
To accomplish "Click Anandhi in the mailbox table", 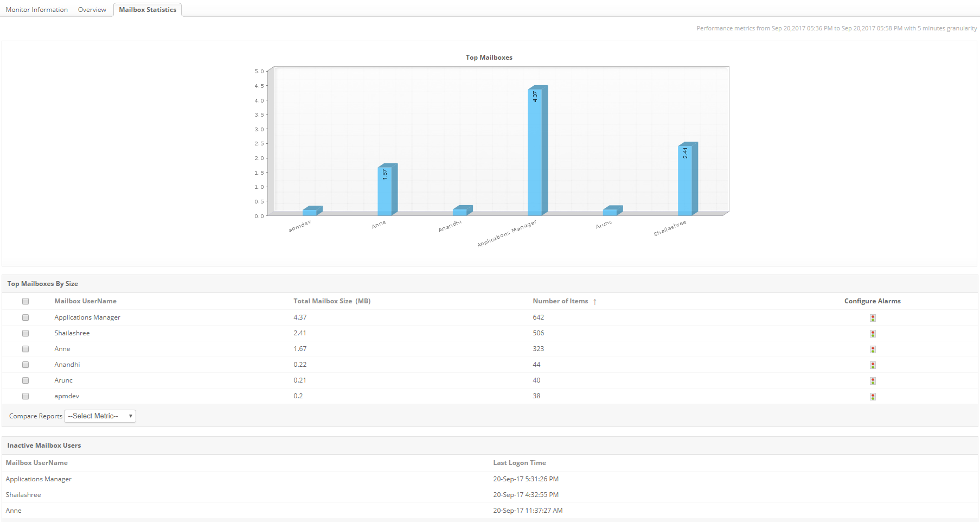I will click(x=67, y=365).
